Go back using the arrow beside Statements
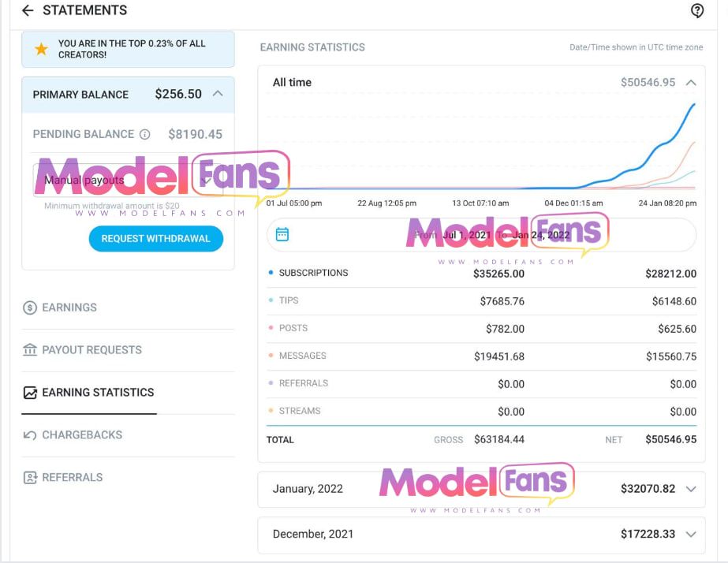Image resolution: width=728 pixels, height=563 pixels. (x=28, y=11)
